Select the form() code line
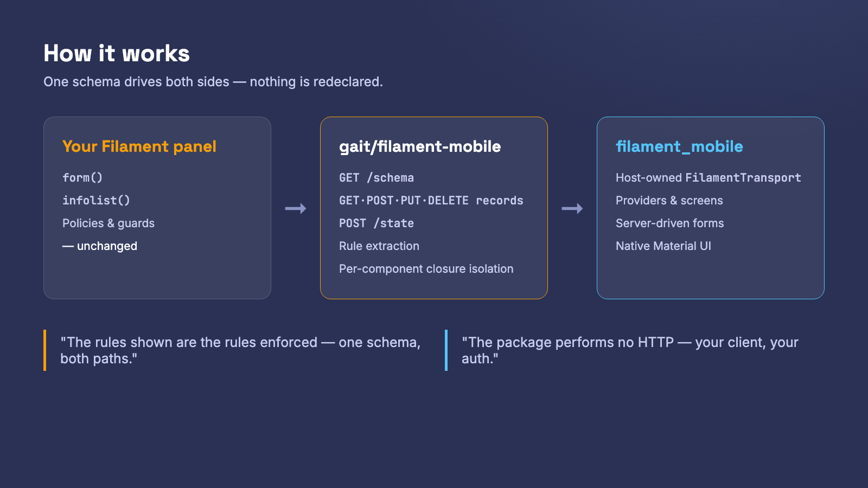 (82, 177)
